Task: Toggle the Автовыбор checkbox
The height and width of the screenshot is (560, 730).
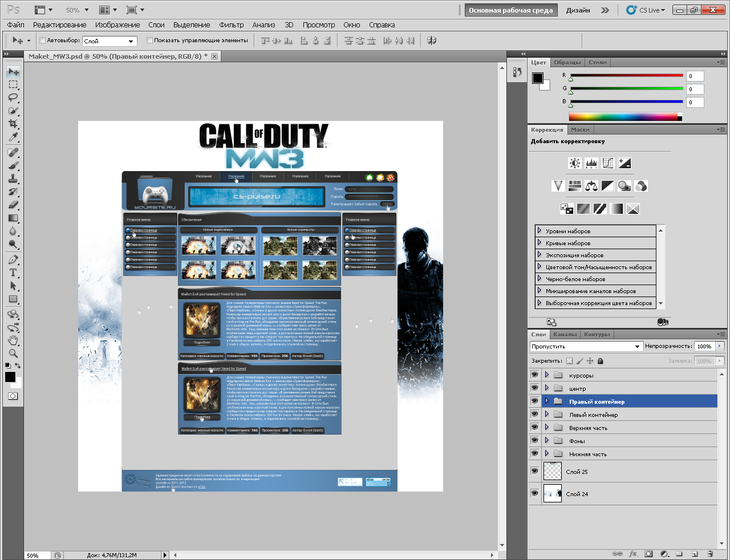Action: pyautogui.click(x=42, y=40)
